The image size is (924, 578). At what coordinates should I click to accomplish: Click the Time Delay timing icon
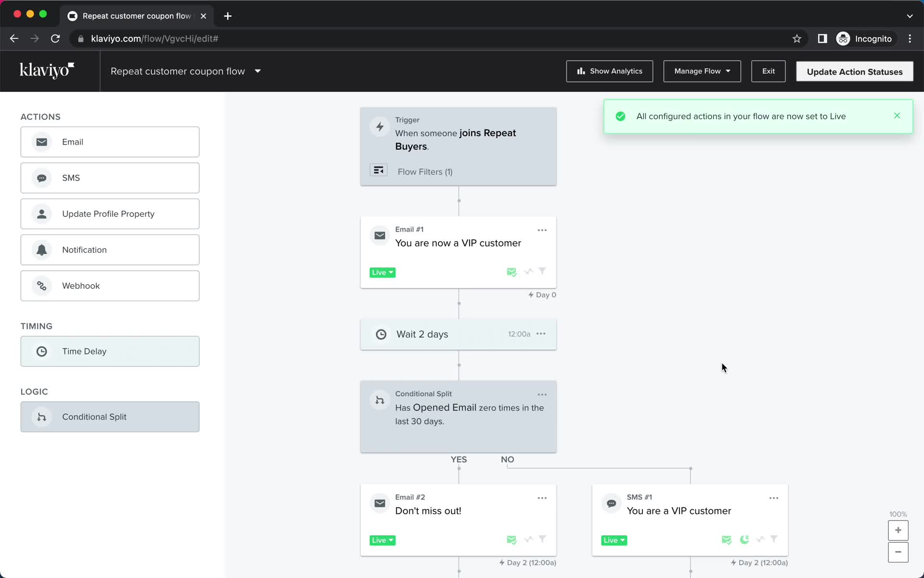41,351
